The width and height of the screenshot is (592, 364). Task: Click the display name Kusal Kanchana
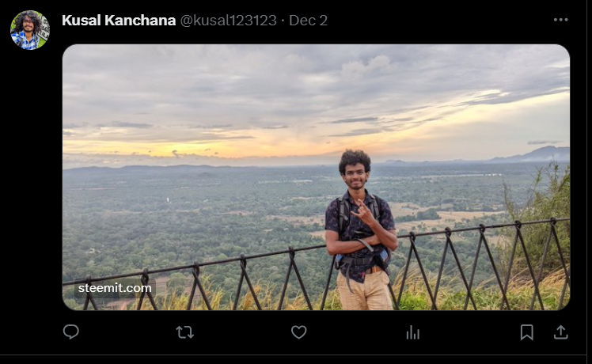(x=119, y=21)
